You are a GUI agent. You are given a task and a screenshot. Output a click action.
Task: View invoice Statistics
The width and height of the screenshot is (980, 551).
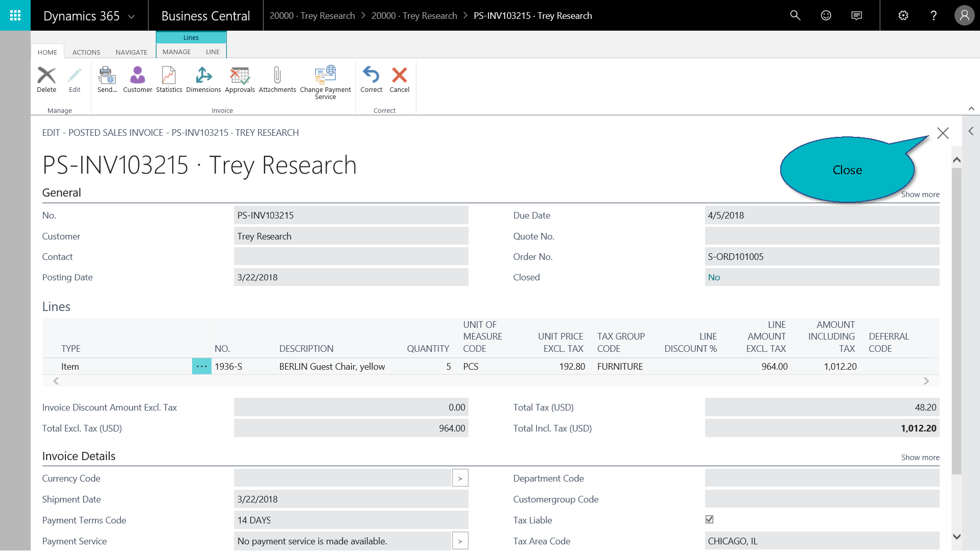pyautogui.click(x=169, y=79)
